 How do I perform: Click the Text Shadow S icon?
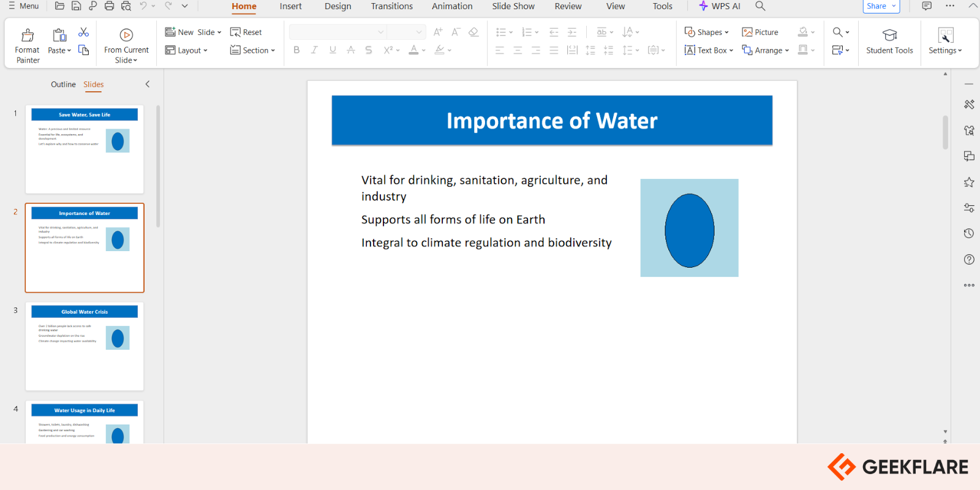pyautogui.click(x=369, y=50)
